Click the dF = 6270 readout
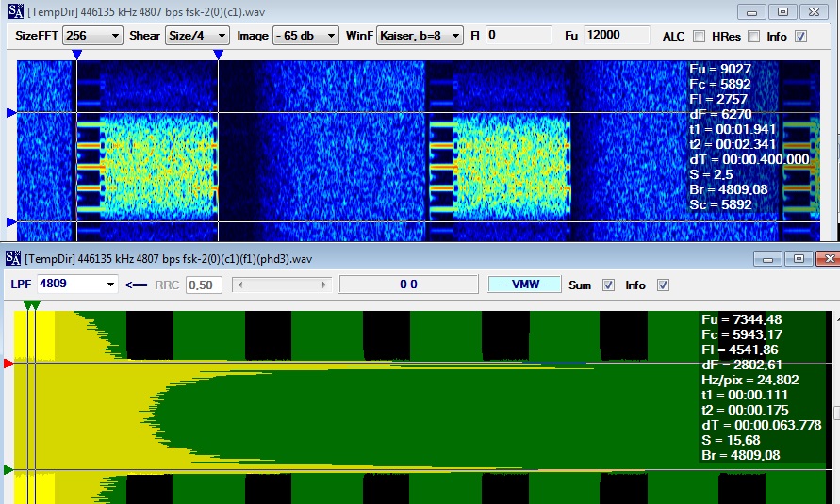Viewport: 840px width, 504px height. click(x=720, y=114)
